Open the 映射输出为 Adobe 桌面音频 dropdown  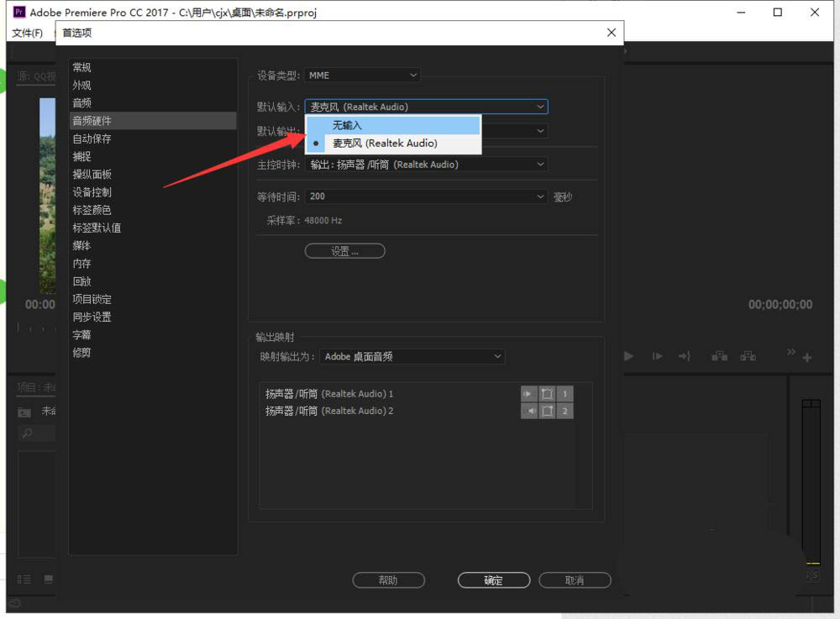click(x=412, y=357)
